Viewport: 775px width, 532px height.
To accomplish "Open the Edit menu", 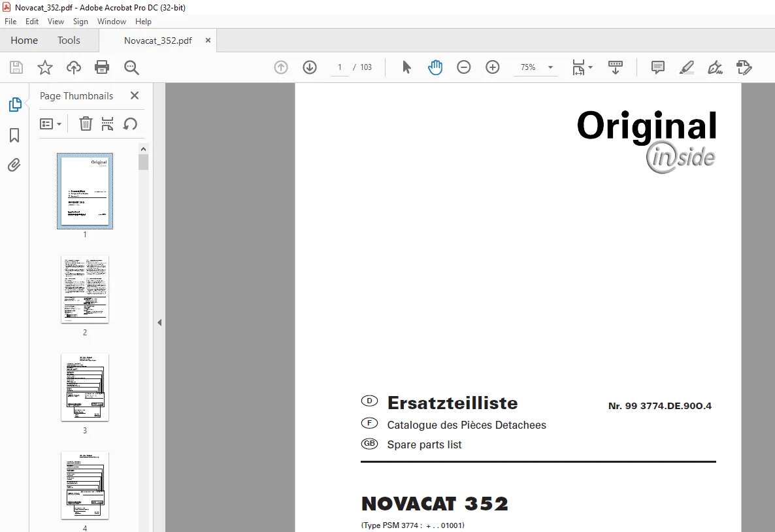I will (32, 22).
